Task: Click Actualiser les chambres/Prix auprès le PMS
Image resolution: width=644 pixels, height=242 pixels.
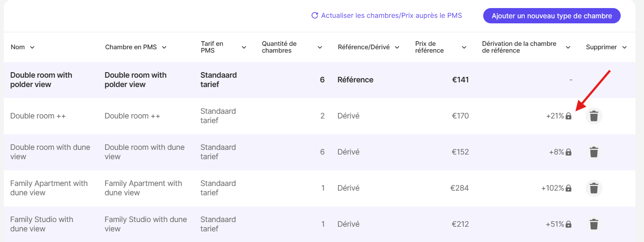Action: click(391, 16)
